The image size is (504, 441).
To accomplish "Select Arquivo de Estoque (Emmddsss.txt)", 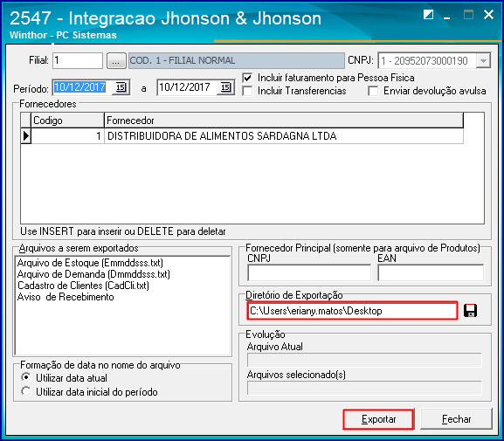I will 90,263.
